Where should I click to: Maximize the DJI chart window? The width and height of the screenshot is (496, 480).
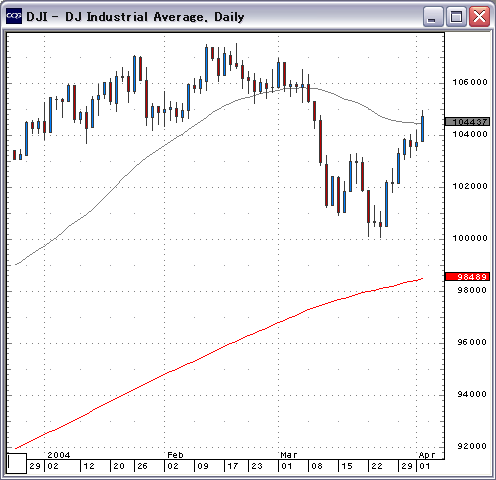(x=456, y=16)
